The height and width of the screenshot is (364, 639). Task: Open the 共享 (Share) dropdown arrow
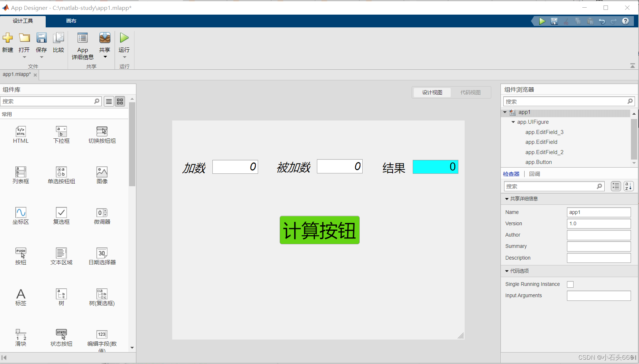[x=105, y=57]
